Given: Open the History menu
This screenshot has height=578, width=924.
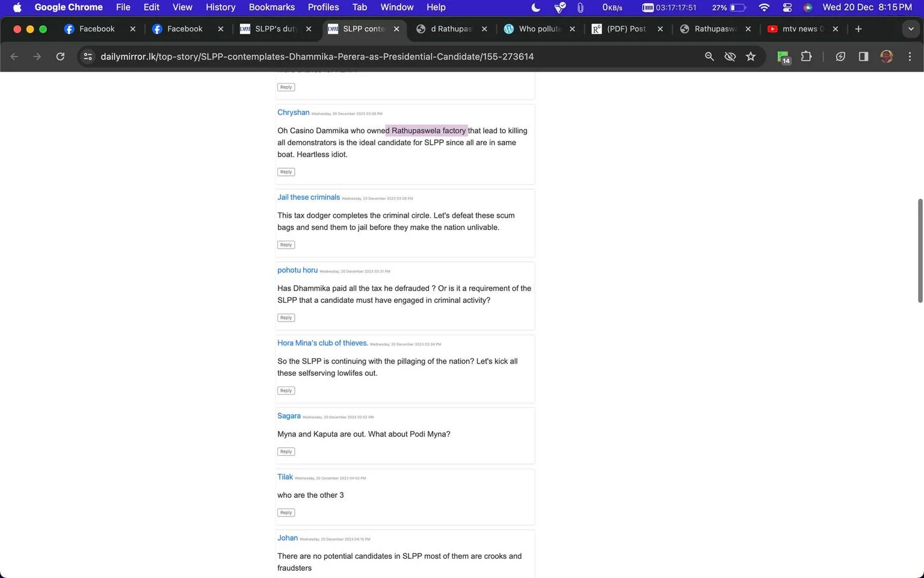Looking at the screenshot, I should tap(221, 7).
